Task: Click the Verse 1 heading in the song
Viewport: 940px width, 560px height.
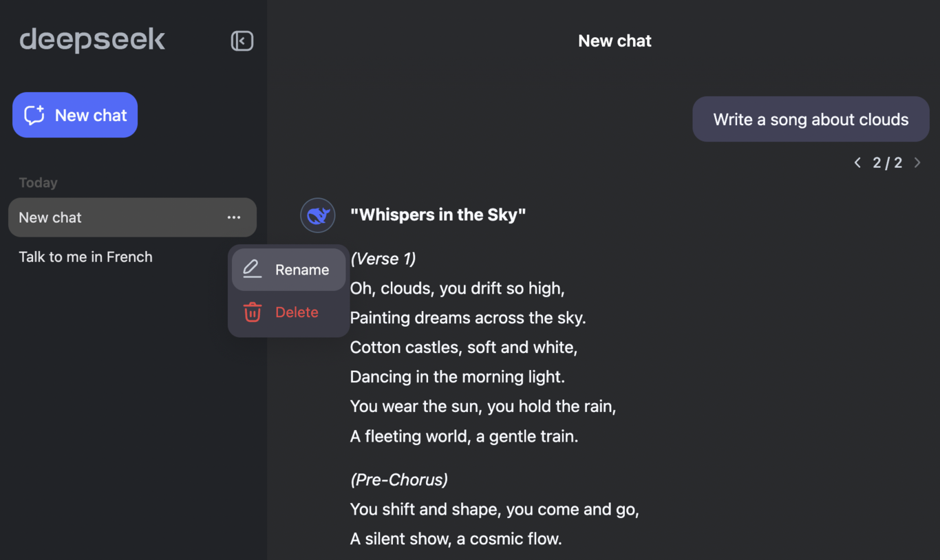Action: click(383, 259)
